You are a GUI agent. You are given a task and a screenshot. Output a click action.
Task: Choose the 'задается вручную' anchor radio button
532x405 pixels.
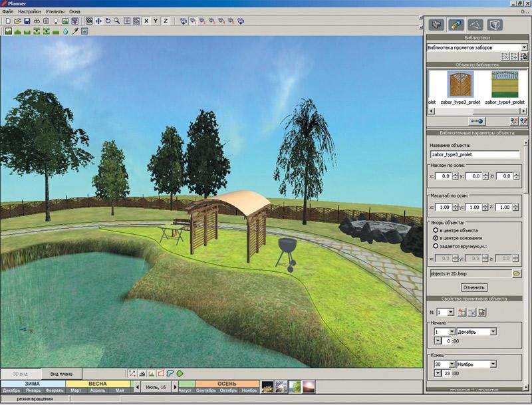pyautogui.click(x=436, y=245)
